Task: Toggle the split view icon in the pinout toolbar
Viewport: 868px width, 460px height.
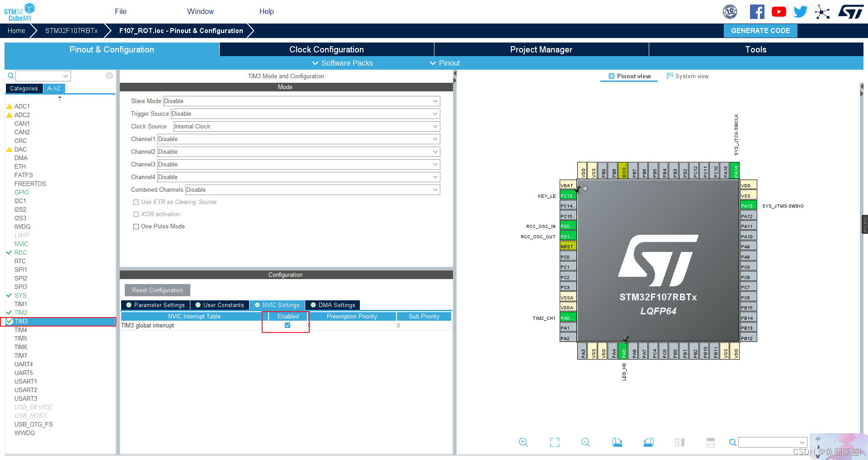Action: coord(679,442)
